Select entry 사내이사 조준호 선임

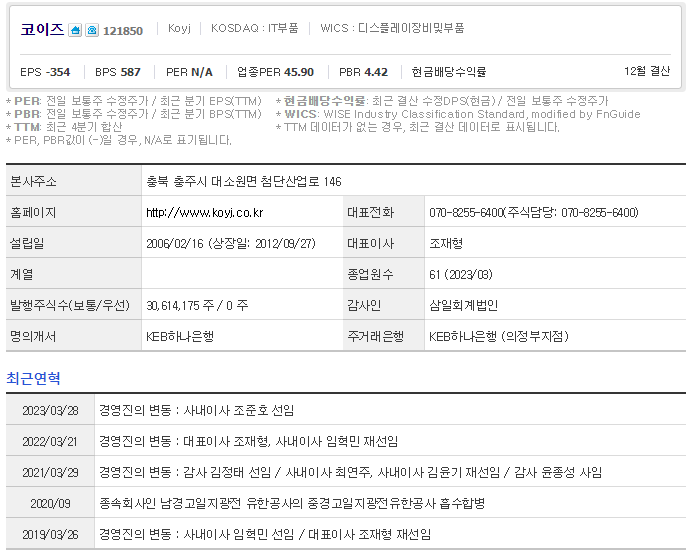pyautogui.click(x=239, y=411)
